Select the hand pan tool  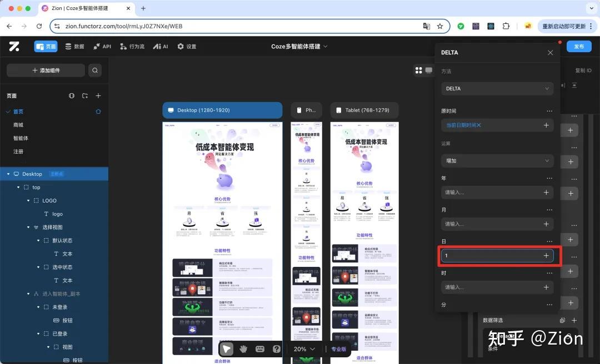(x=243, y=348)
